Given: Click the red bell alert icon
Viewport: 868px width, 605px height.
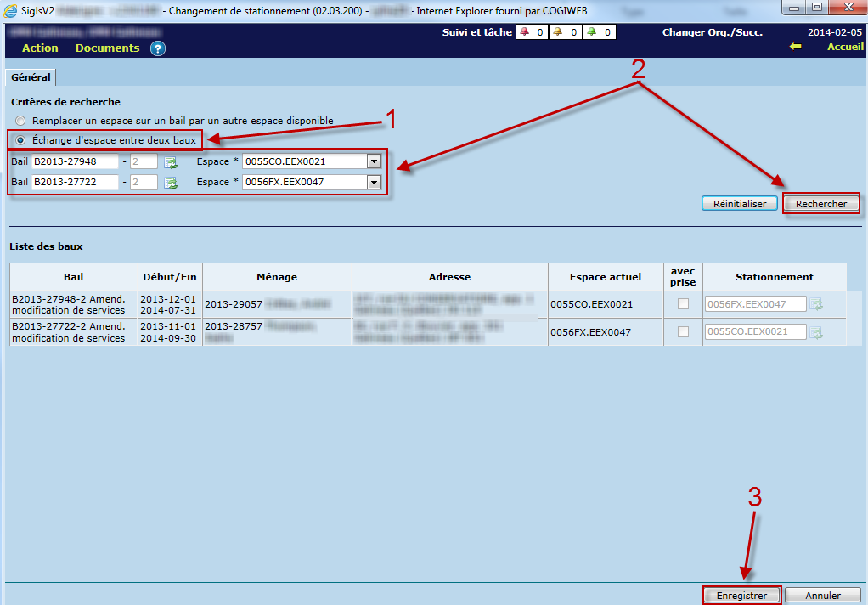Looking at the screenshot, I should click(524, 32).
